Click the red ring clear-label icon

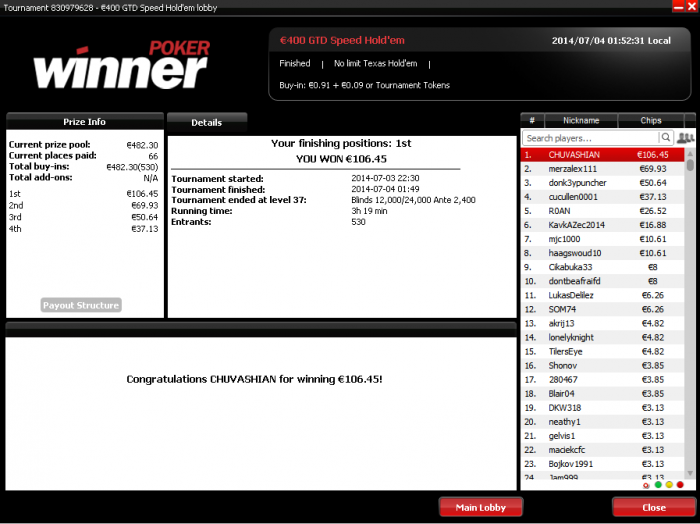646,485
